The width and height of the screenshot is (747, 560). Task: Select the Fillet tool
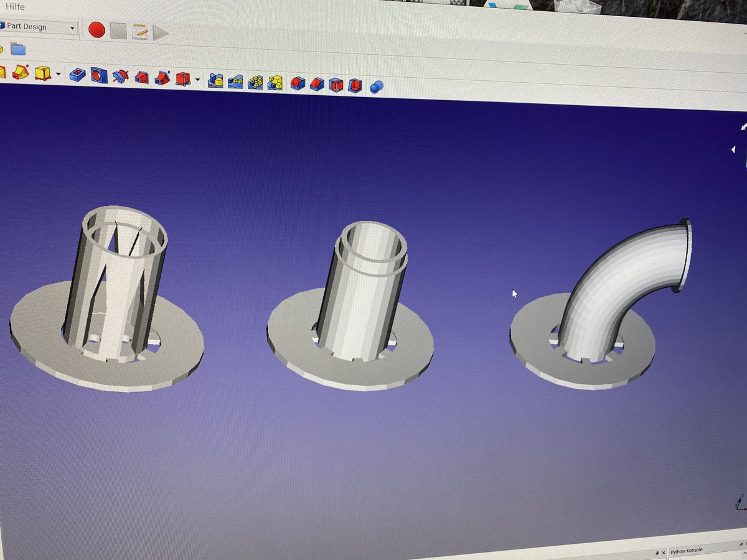[298, 83]
